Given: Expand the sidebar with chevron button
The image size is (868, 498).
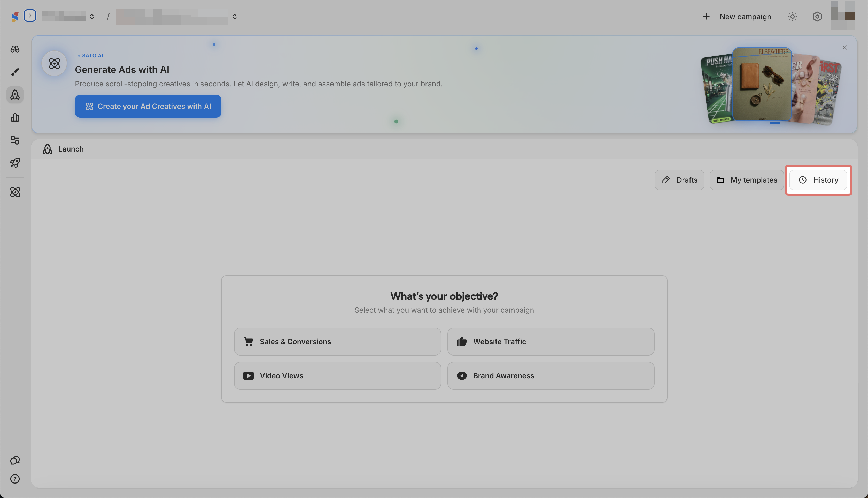Looking at the screenshot, I should (x=30, y=16).
